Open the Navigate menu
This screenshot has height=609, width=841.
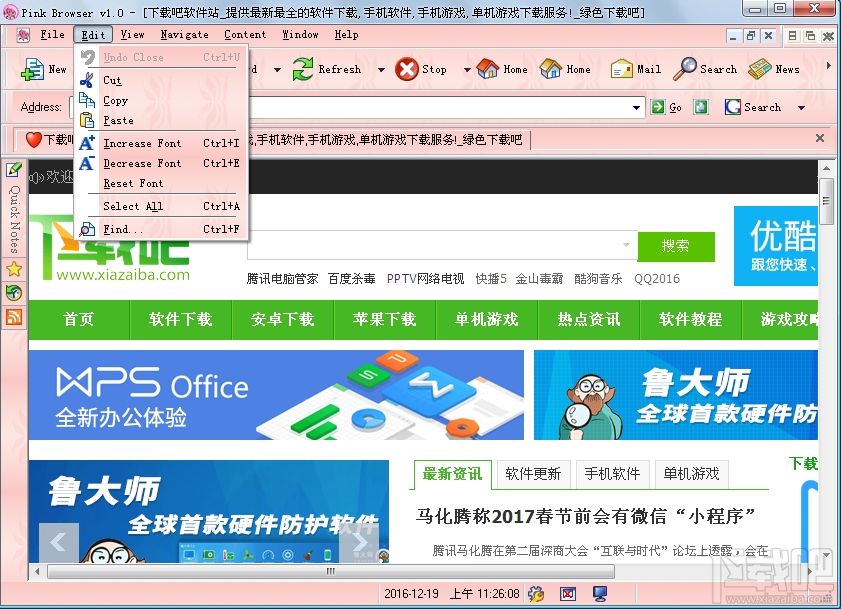184,33
